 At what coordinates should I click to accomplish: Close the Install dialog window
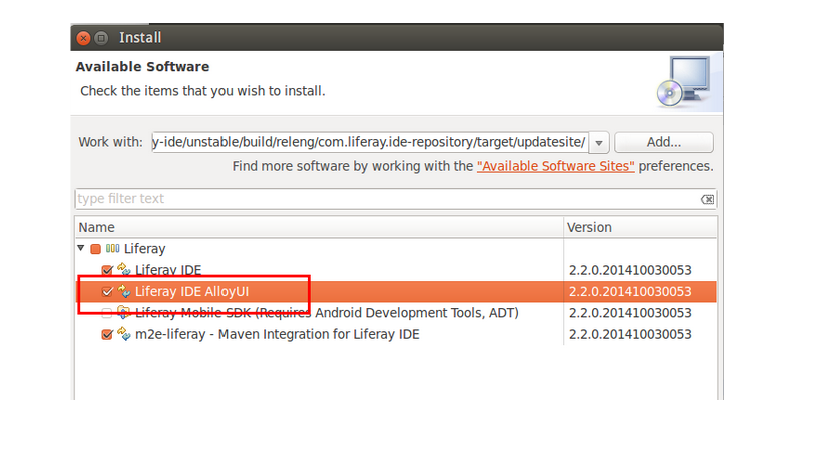click(x=83, y=38)
